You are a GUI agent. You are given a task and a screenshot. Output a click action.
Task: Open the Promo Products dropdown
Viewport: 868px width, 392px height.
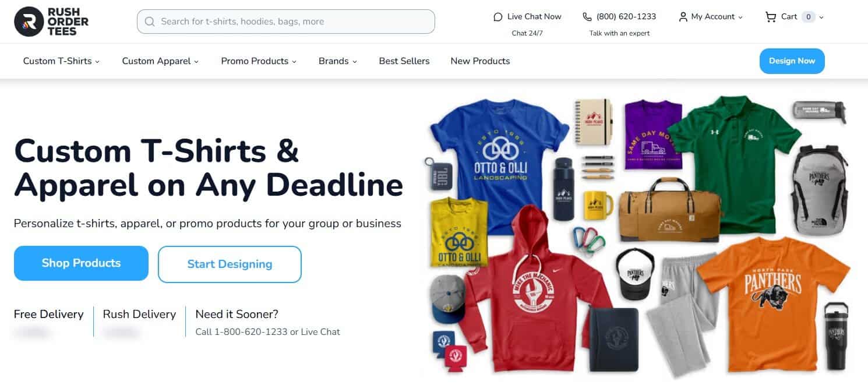259,61
